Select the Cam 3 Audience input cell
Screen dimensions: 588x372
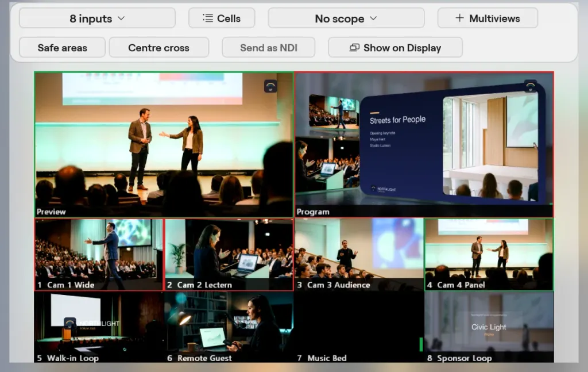(x=359, y=255)
